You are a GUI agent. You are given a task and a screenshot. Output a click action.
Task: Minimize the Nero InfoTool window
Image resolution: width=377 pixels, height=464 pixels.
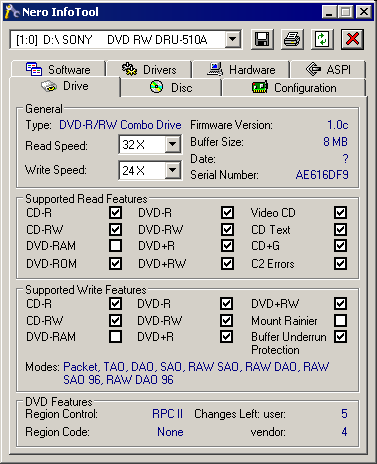pos(329,12)
